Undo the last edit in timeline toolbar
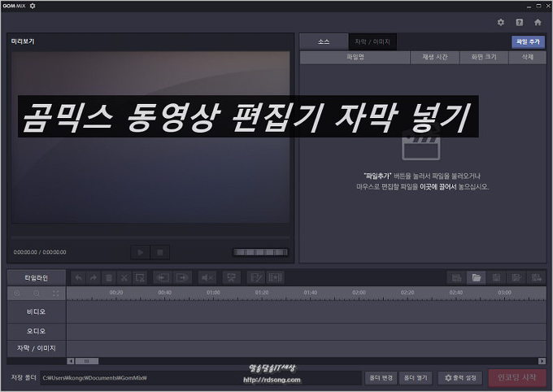This screenshot has height=392, width=553. pos(78,278)
